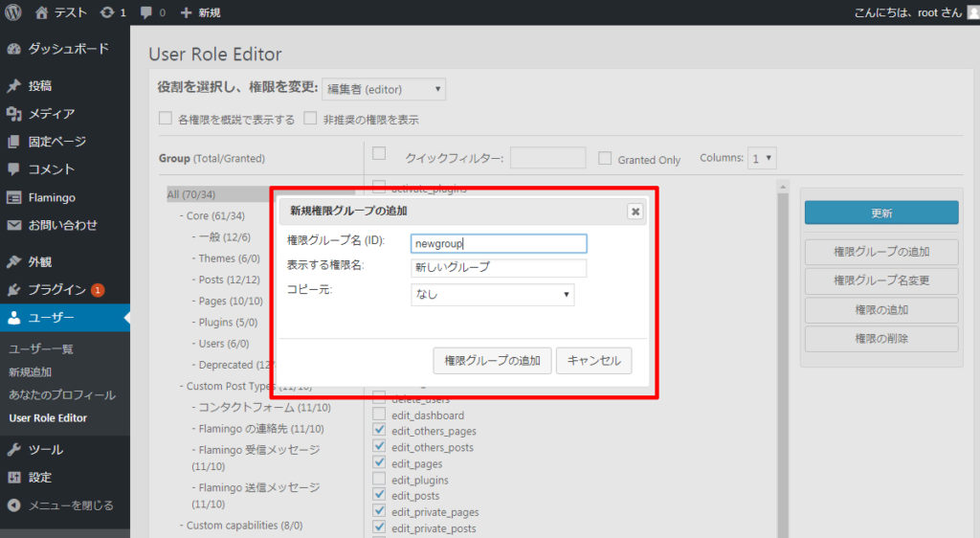980x538 pixels.
Task: Click the 権限グループ名 (ID) input field
Action: point(498,243)
